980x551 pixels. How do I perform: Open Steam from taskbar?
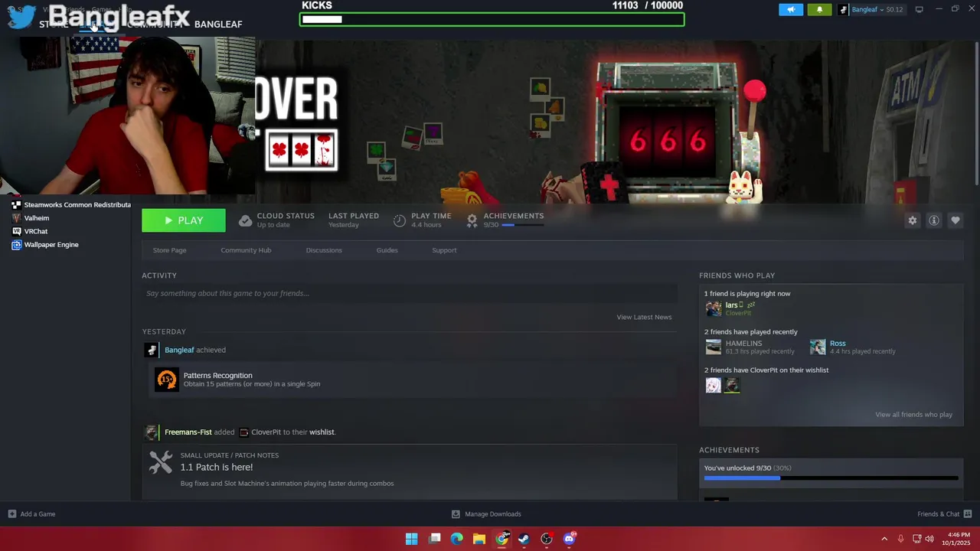(x=524, y=539)
